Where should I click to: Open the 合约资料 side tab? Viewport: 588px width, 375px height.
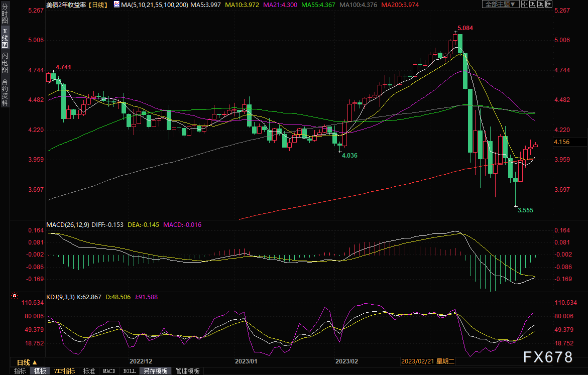click(5, 92)
